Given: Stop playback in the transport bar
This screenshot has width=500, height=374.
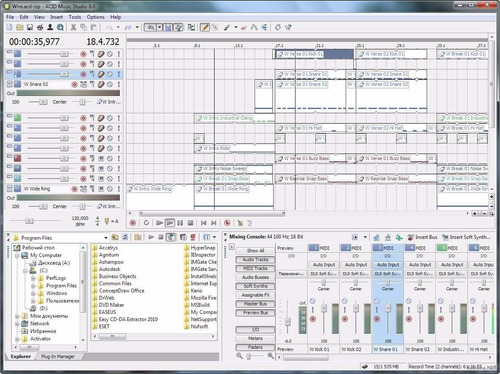Looking at the screenshot, I should tap(190, 223).
